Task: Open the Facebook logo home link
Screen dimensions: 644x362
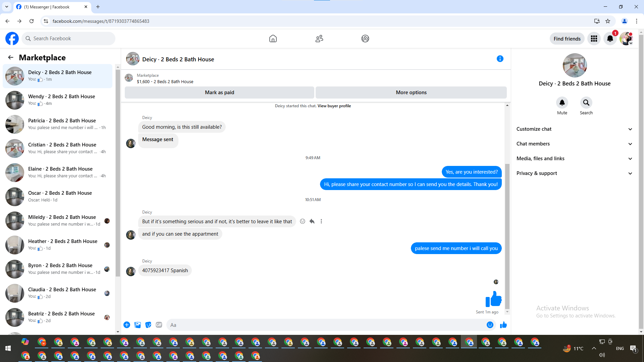Action: point(12,39)
